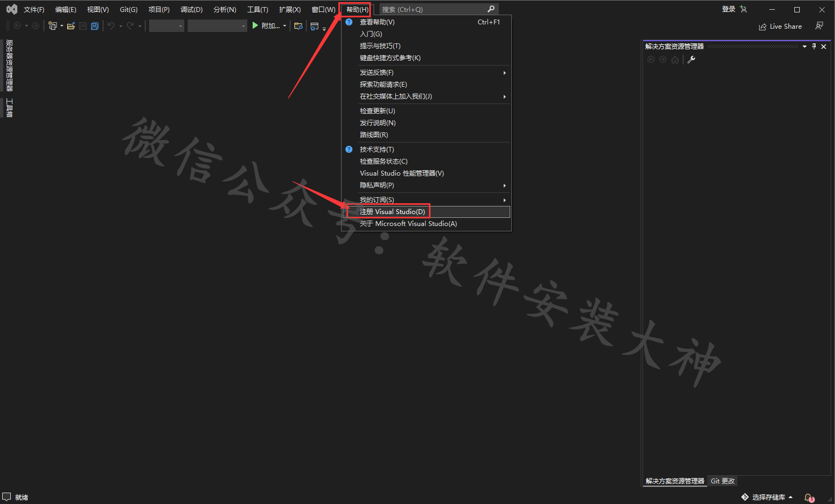
Task: Choose 查看帮助(V) menu entry
Action: tap(426, 22)
